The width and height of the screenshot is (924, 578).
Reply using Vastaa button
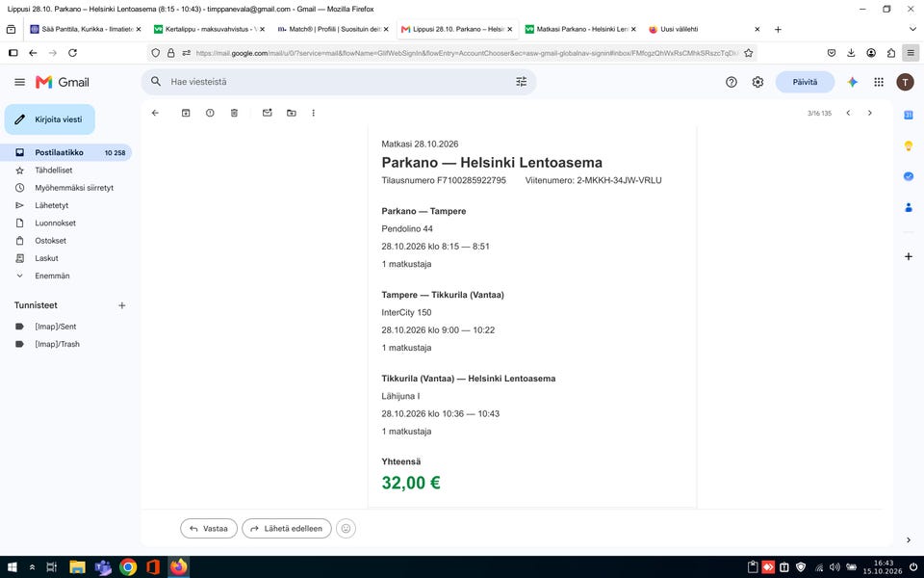pos(209,529)
